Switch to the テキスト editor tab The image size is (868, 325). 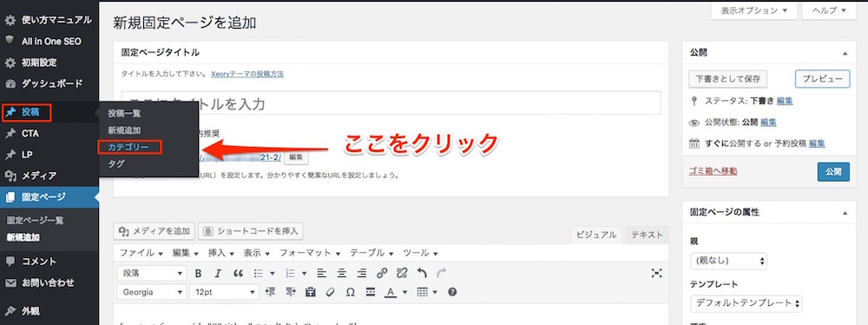[x=647, y=235]
